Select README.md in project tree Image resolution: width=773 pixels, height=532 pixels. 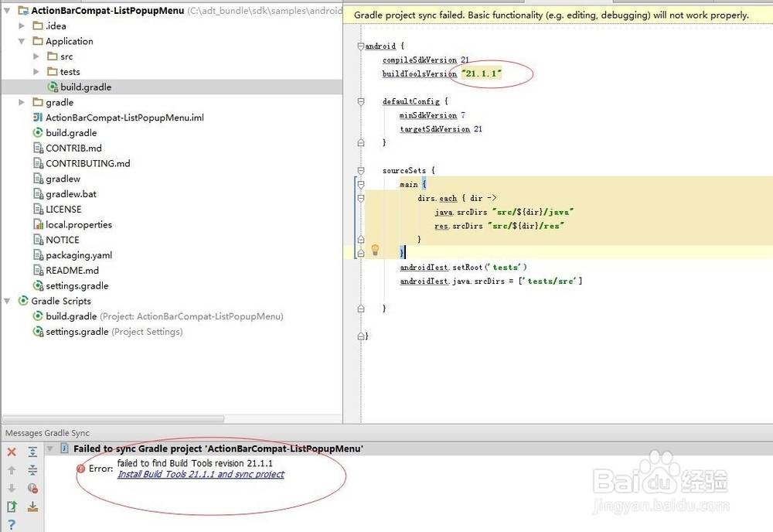[x=73, y=270]
